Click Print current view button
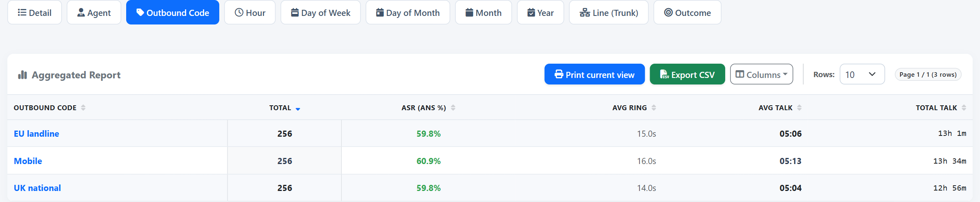The height and width of the screenshot is (202, 980). click(x=595, y=74)
